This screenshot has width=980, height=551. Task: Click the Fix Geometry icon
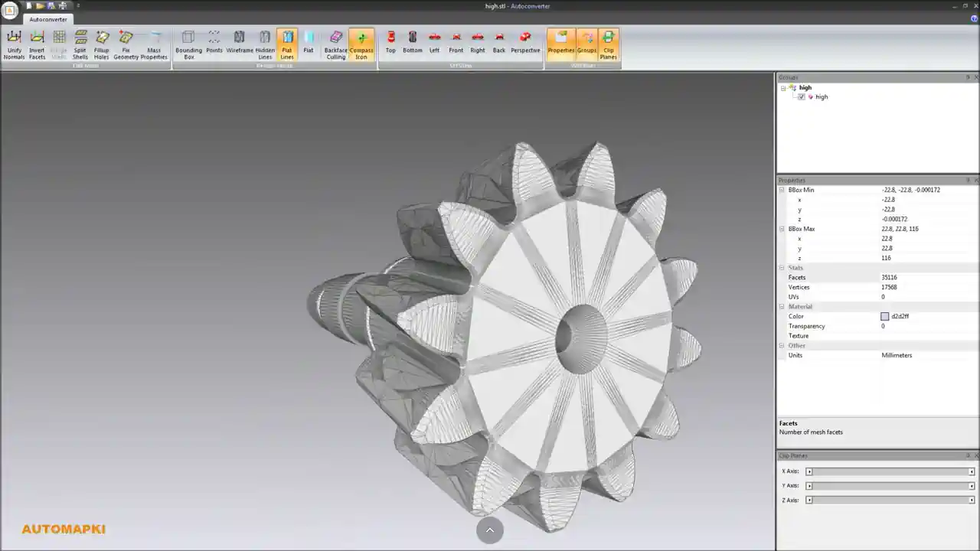[x=126, y=44]
